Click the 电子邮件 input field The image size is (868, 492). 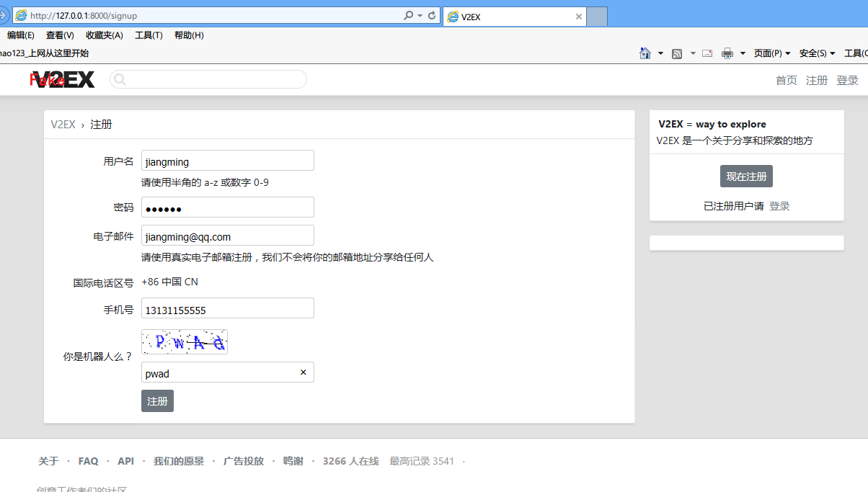228,236
